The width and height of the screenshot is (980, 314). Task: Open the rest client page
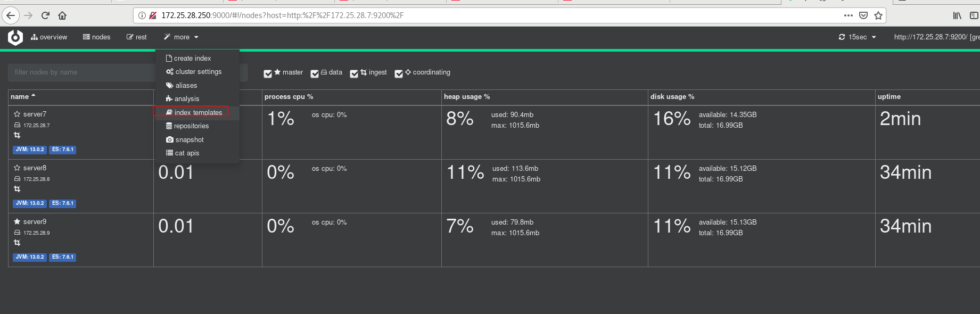tap(136, 37)
